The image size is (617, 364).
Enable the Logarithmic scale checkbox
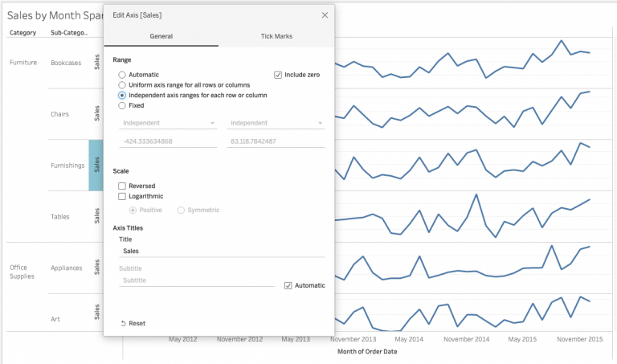coord(122,196)
